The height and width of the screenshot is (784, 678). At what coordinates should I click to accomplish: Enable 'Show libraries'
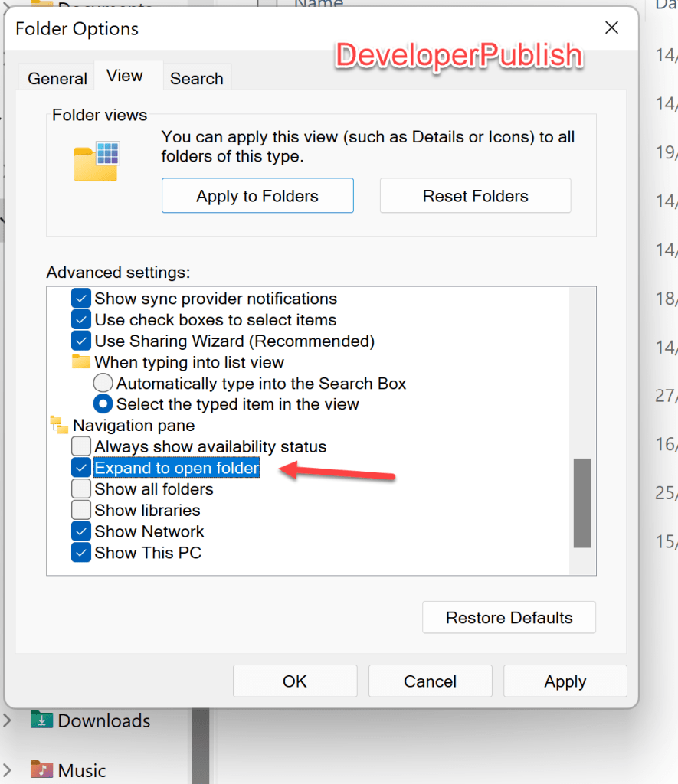tap(79, 510)
